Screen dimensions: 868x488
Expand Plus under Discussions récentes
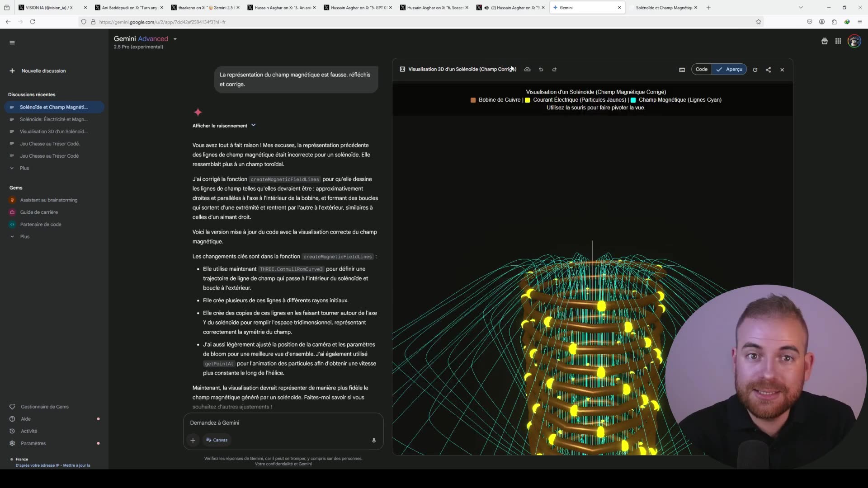[x=24, y=168]
